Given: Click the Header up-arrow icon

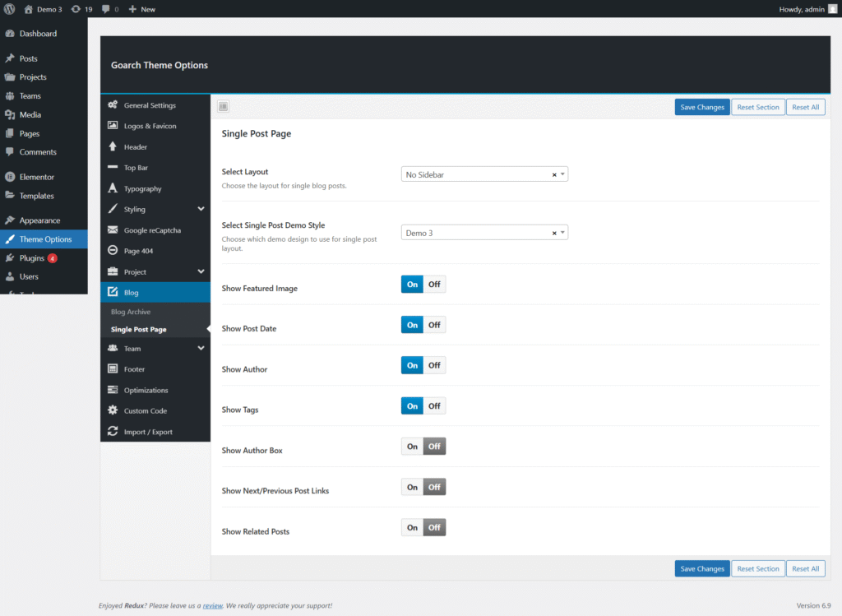Looking at the screenshot, I should coord(113,146).
